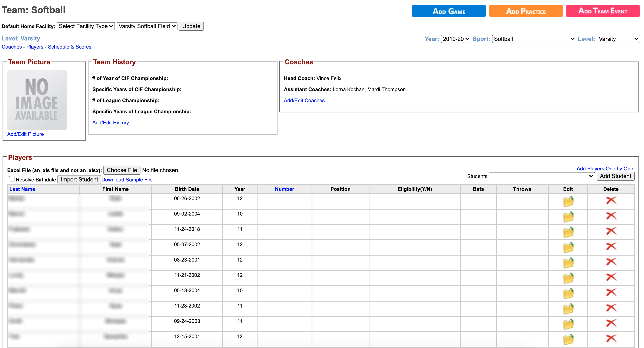Expand the Year 2019-20 dropdown
Viewport: 644px width, 348px height.
pyautogui.click(x=455, y=39)
